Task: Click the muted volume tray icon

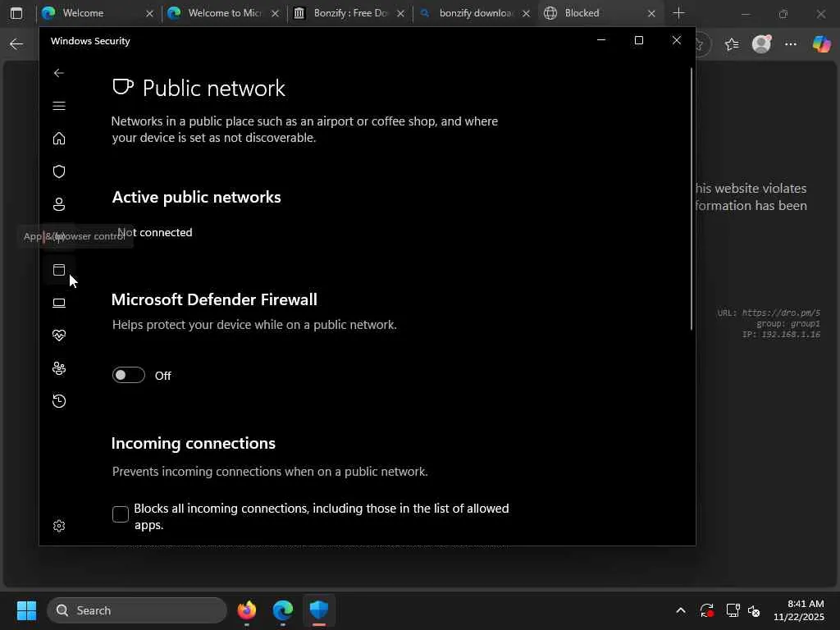Action: pos(754,610)
